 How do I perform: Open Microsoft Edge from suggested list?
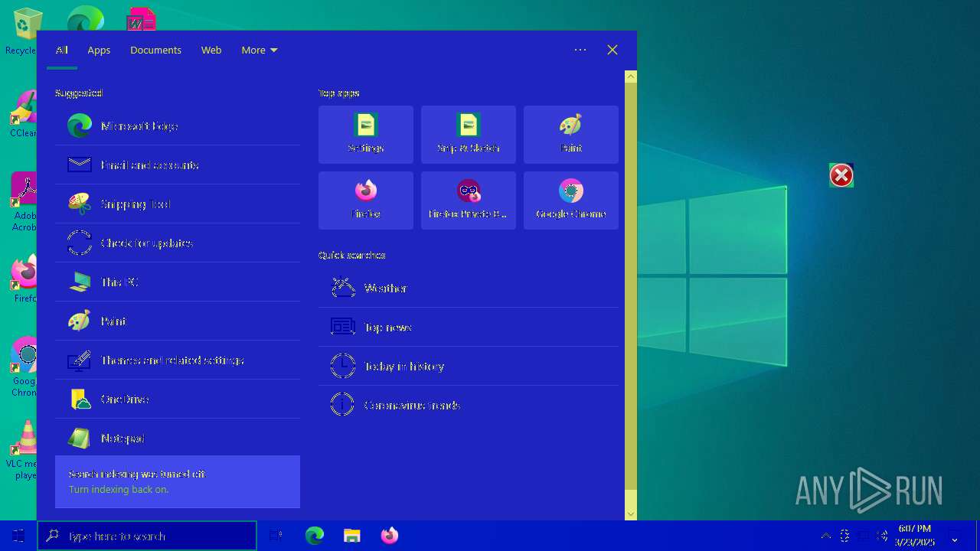click(x=178, y=126)
